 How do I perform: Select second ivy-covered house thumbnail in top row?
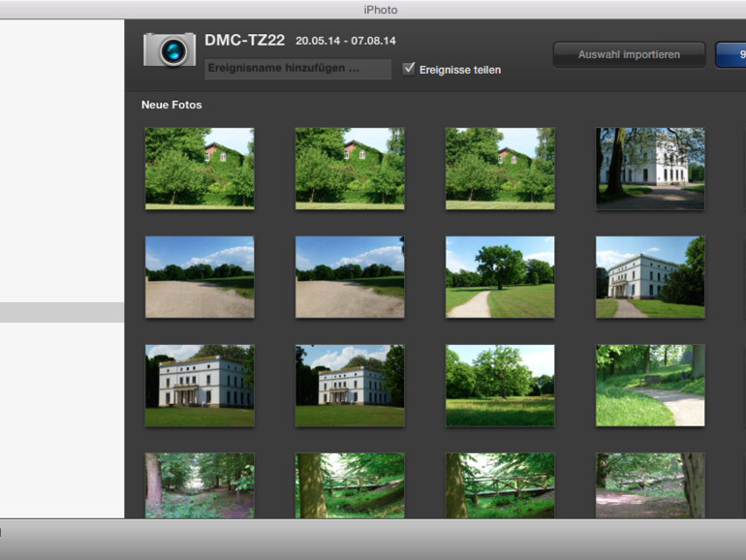[x=350, y=169]
